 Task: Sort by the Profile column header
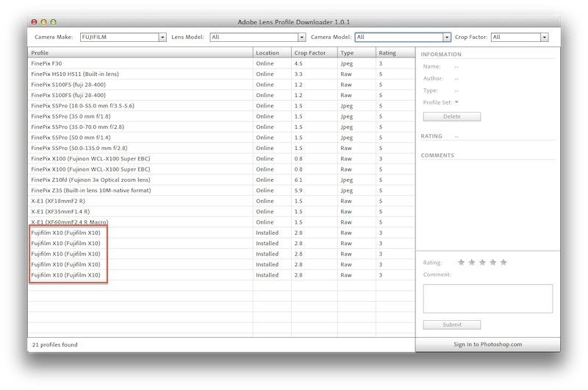140,53
